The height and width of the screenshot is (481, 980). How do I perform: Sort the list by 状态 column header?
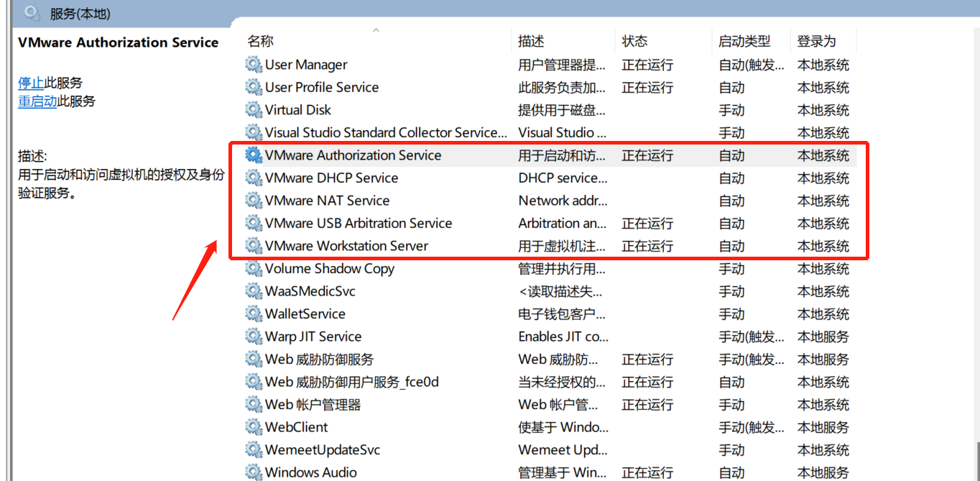pos(635,41)
